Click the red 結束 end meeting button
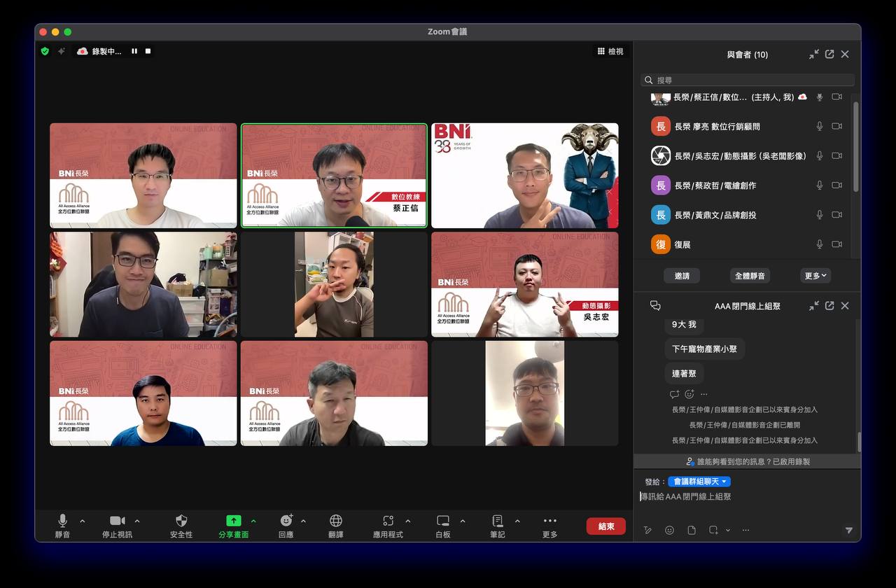This screenshot has height=588, width=896. [x=606, y=526]
